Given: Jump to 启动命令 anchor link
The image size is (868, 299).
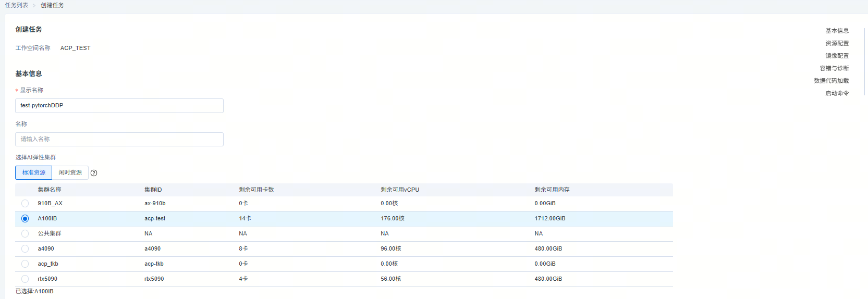Looking at the screenshot, I should tap(837, 93).
